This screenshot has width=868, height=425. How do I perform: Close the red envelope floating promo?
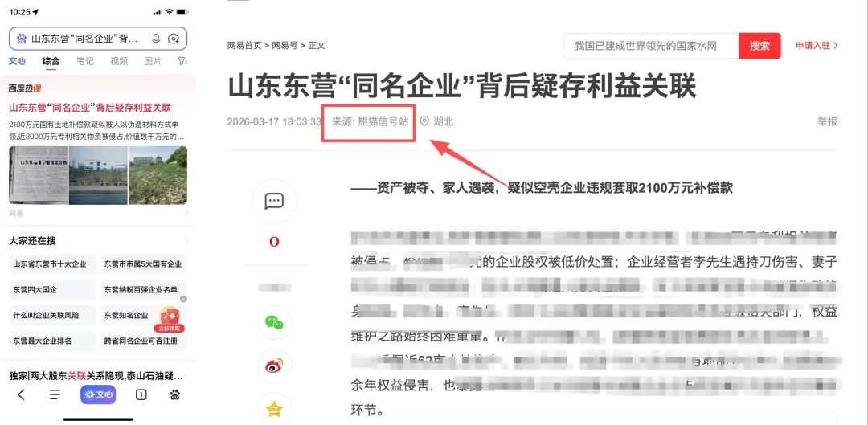pyautogui.click(x=183, y=299)
